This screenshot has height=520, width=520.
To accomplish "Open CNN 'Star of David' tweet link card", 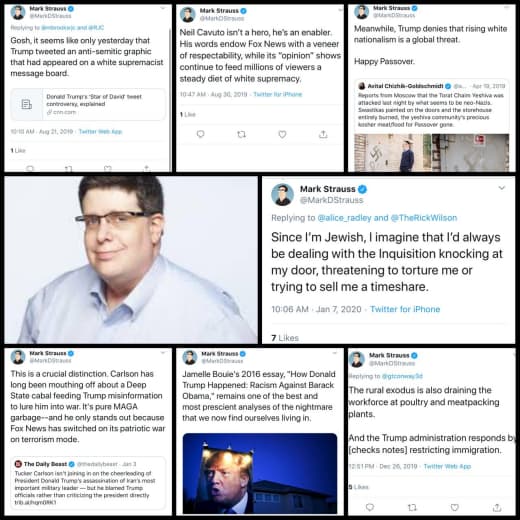I will (88, 104).
